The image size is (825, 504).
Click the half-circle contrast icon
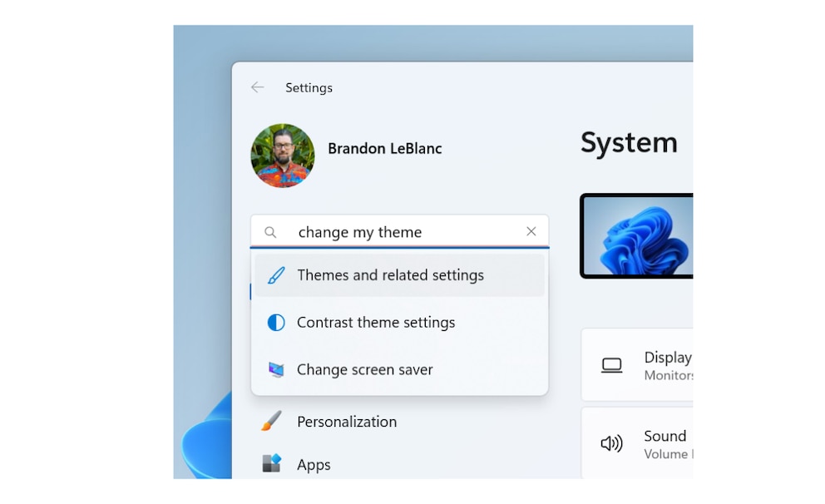click(276, 323)
